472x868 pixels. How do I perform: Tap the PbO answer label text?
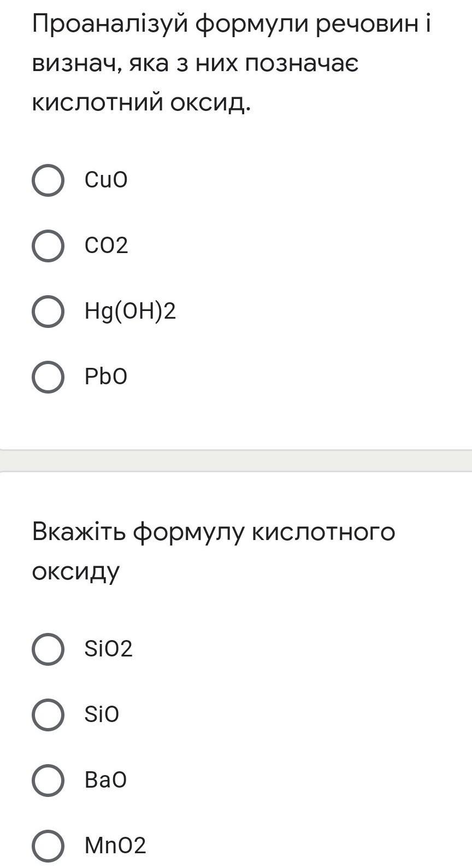click(x=106, y=377)
